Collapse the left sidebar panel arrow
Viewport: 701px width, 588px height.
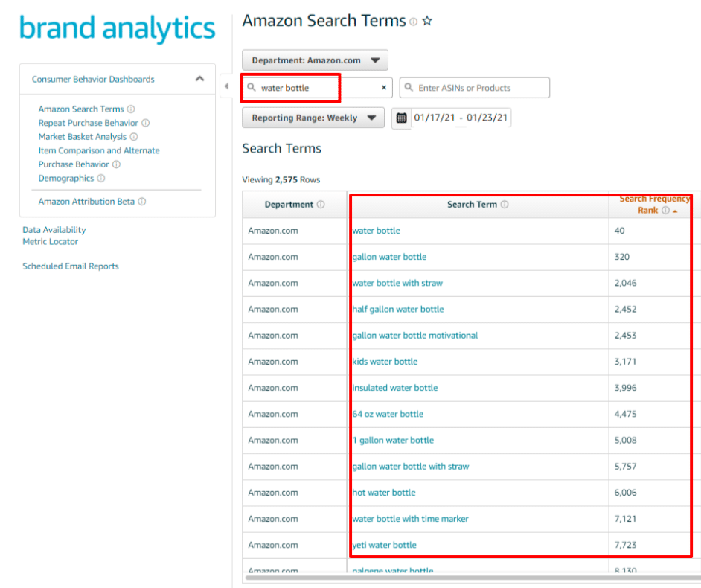pyautogui.click(x=226, y=86)
